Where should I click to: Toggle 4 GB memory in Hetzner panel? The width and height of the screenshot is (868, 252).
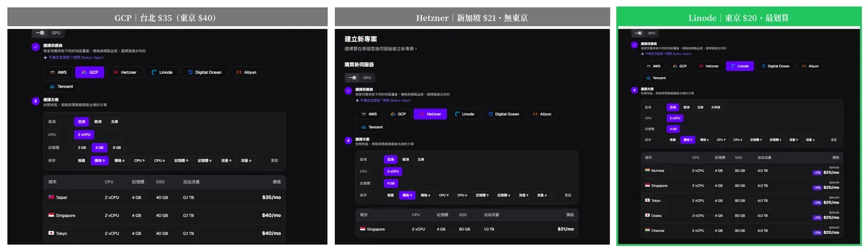click(391, 184)
